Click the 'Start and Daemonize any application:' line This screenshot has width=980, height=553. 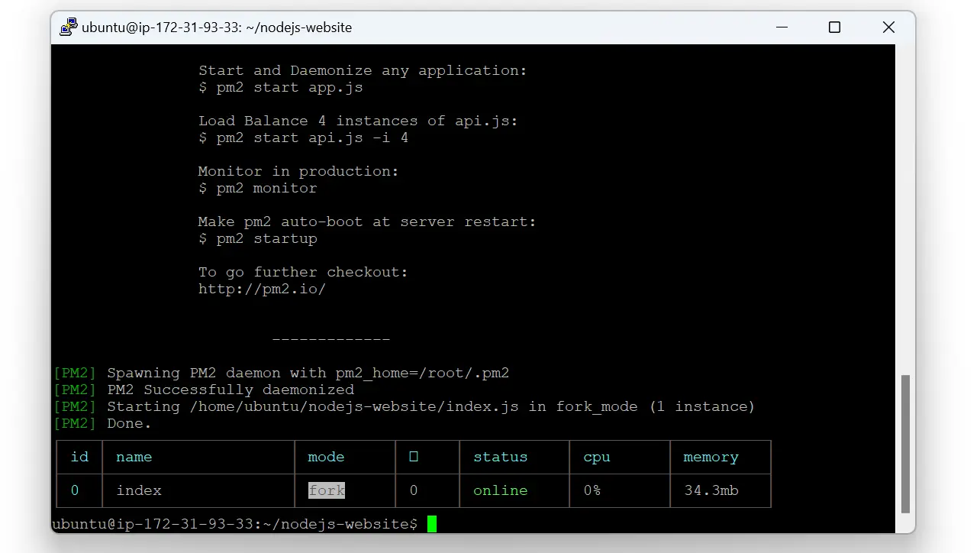pyautogui.click(x=363, y=70)
